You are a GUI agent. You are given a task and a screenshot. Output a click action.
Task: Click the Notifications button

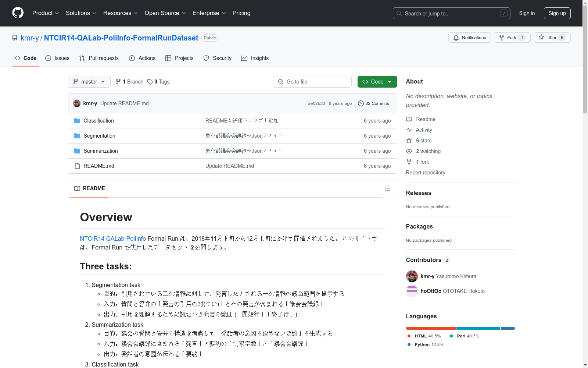coord(470,38)
